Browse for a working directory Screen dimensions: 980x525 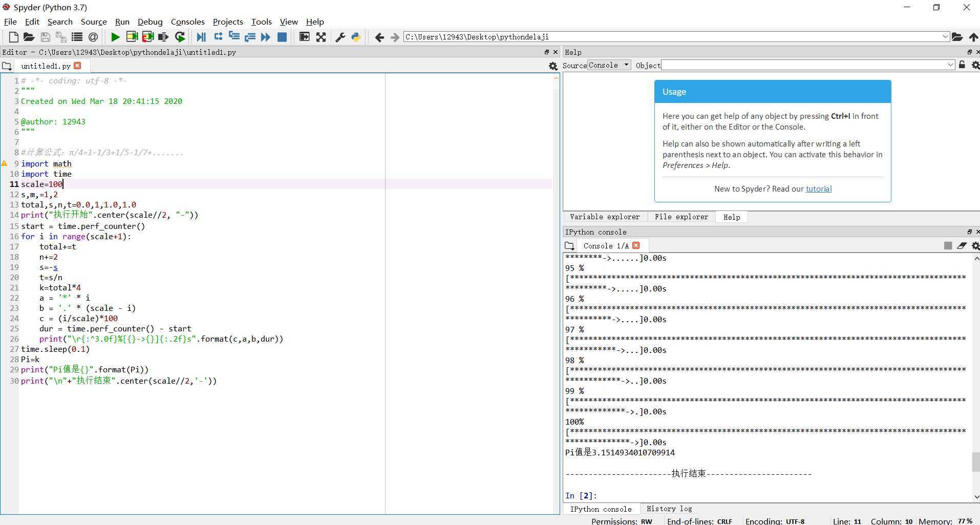[957, 37]
